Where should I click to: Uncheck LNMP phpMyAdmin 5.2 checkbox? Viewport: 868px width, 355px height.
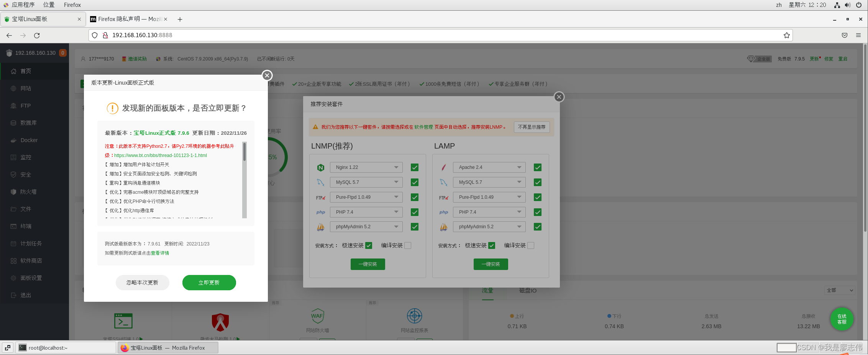coord(415,227)
